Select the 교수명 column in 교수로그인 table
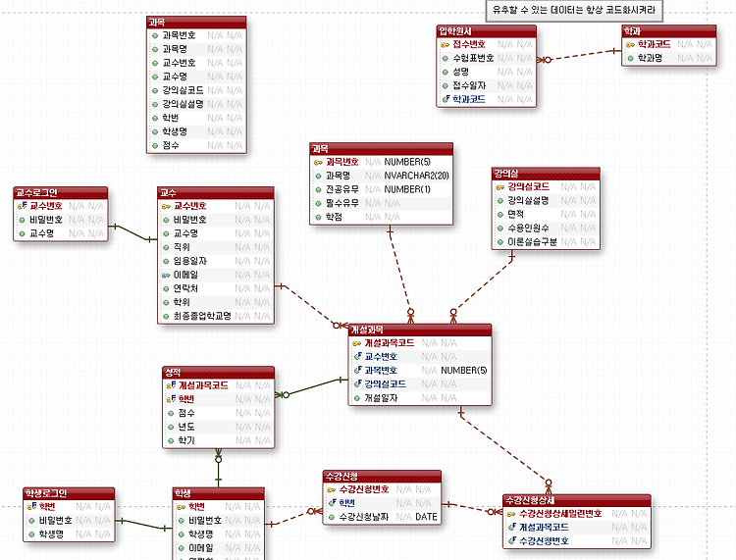736x560 pixels. (x=61, y=233)
